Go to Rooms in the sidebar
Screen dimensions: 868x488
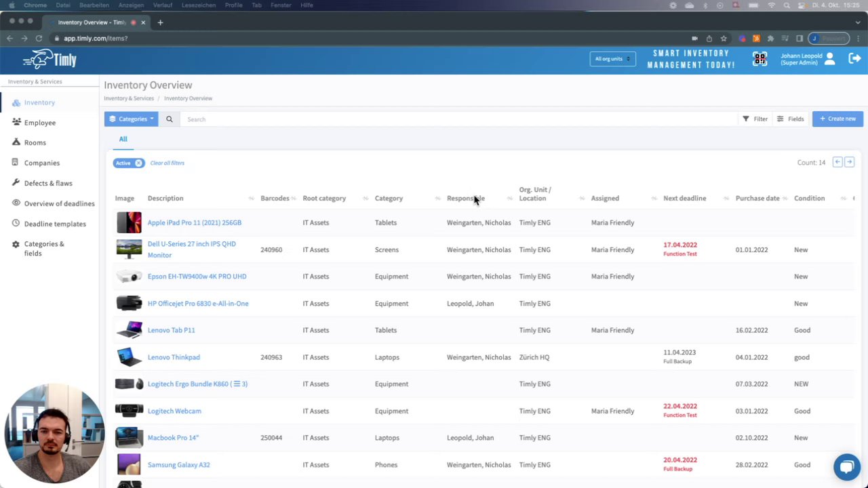point(35,142)
